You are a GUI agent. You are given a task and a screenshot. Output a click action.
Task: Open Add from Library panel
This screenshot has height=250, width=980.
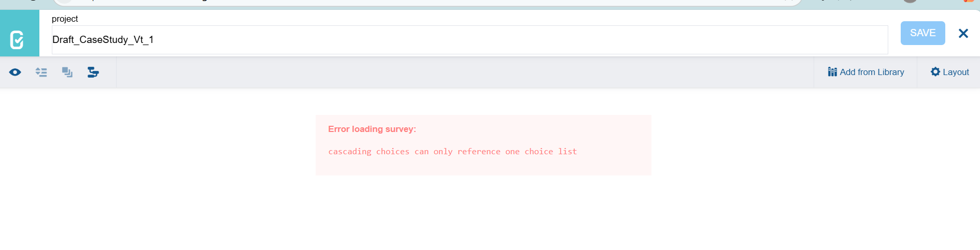tap(866, 72)
